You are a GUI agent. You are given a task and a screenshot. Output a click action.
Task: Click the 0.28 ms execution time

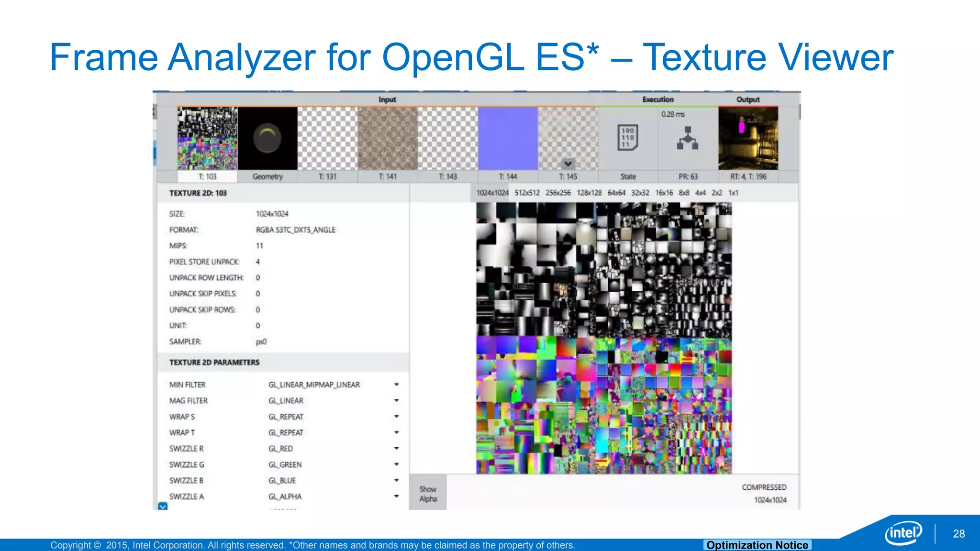(673, 114)
